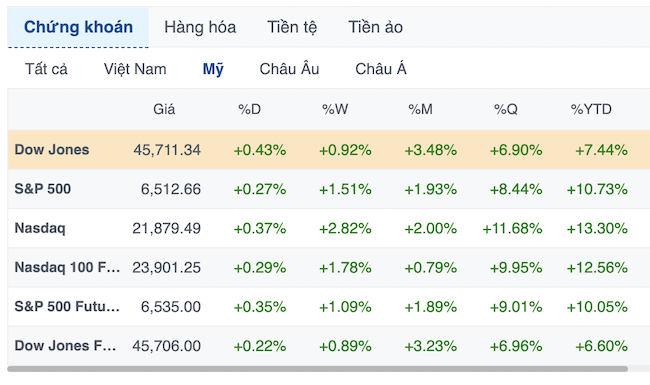Show the Tất cả region filter
The width and height of the screenshot is (650, 385).
(46, 69)
